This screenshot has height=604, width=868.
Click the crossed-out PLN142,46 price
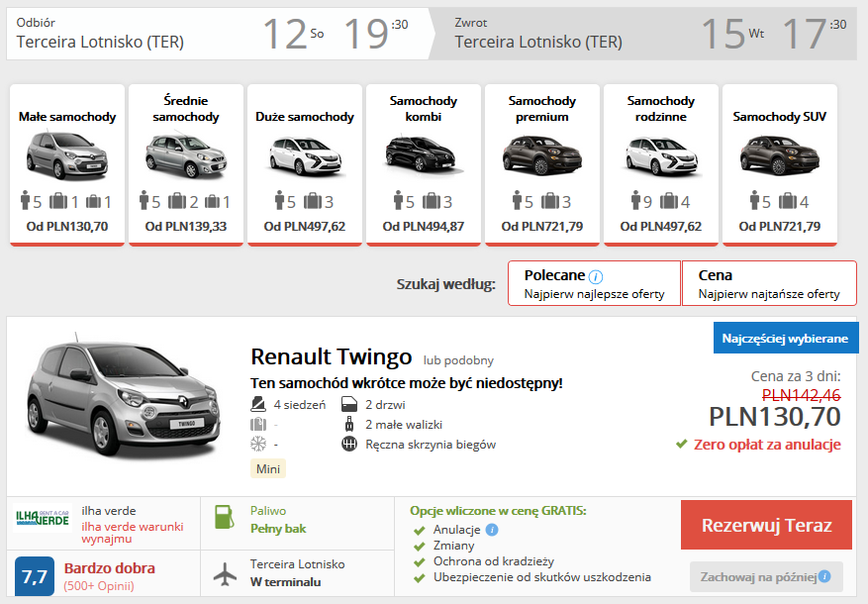coord(801,395)
